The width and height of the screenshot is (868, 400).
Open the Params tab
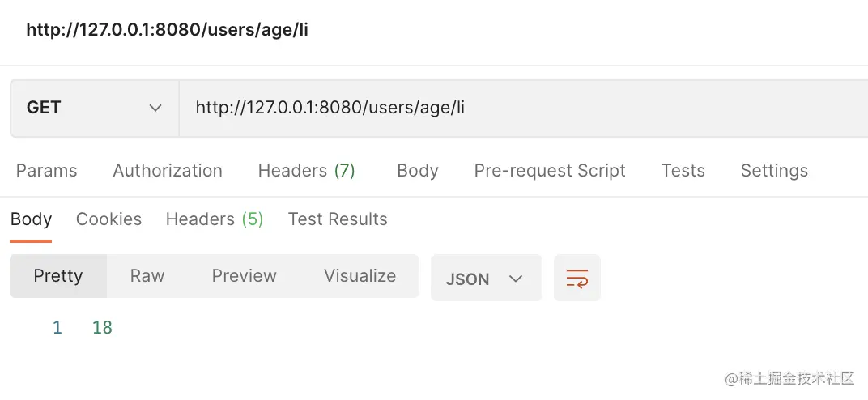[x=47, y=171]
